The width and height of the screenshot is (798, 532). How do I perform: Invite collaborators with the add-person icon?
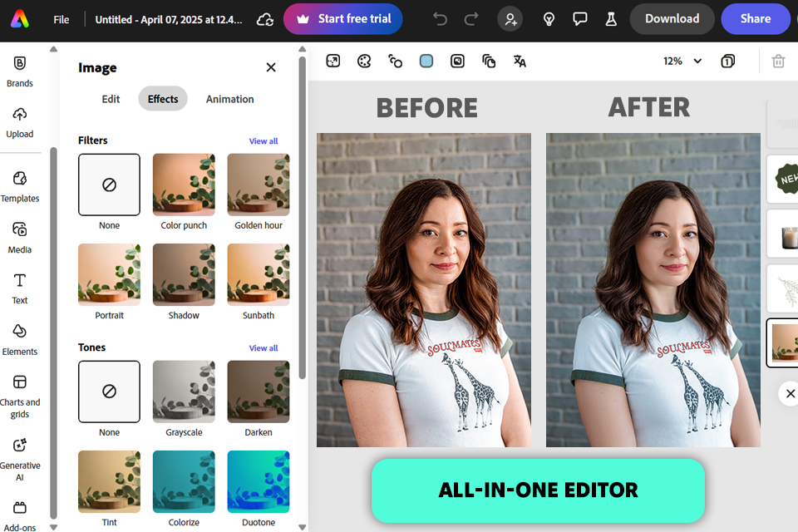[x=510, y=19]
